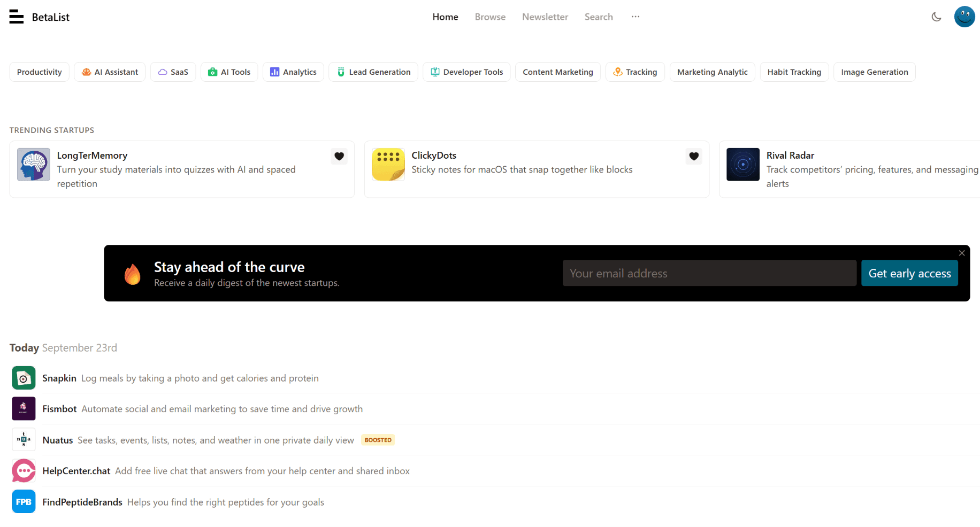980x527 pixels.
Task: Click 'Turn your study materials into quizzes' text
Action: pyautogui.click(x=177, y=176)
